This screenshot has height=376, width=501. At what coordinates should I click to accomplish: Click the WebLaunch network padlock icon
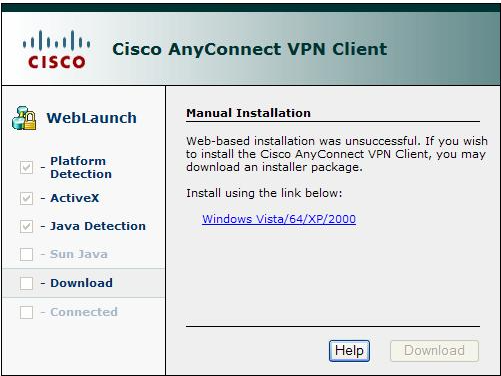(x=24, y=118)
